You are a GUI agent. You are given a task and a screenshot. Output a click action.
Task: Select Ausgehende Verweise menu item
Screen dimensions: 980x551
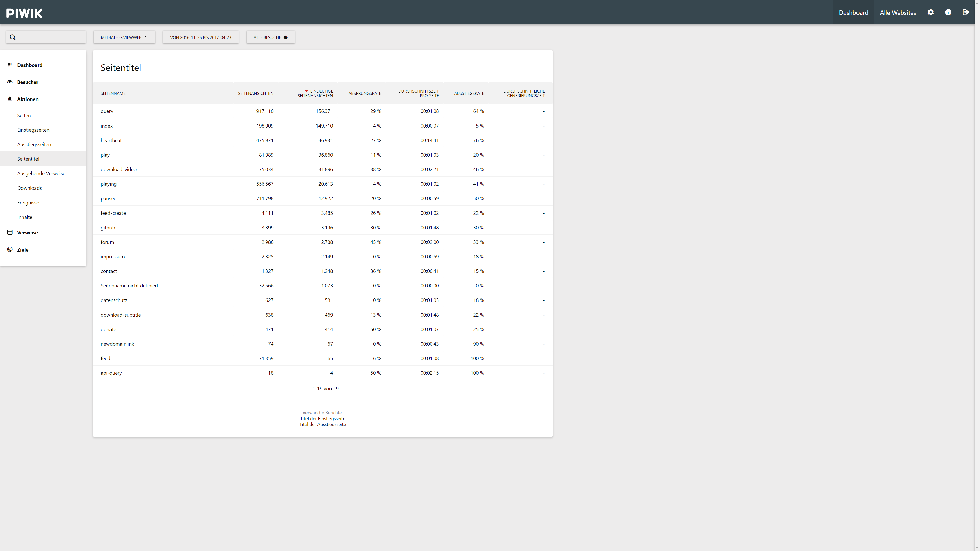41,173
